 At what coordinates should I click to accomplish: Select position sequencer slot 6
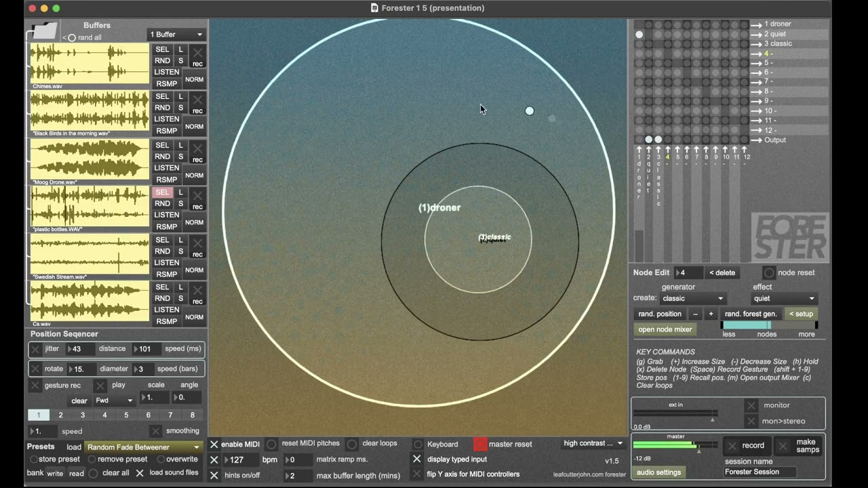148,415
